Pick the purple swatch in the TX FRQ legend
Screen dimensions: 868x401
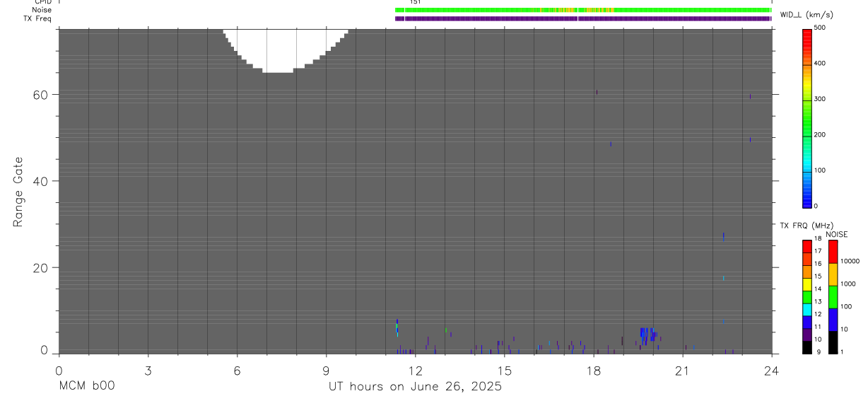click(x=808, y=335)
